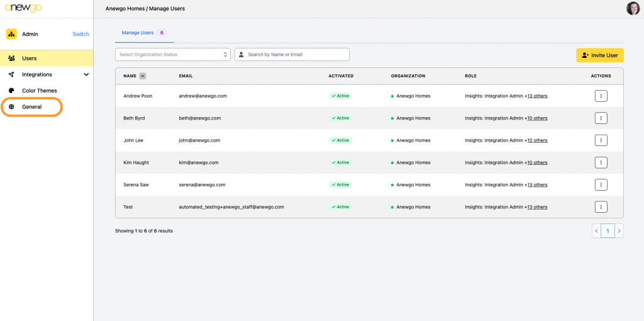This screenshot has height=321, width=644.
Task: Click the anewgo logo
Action: pos(23,8)
